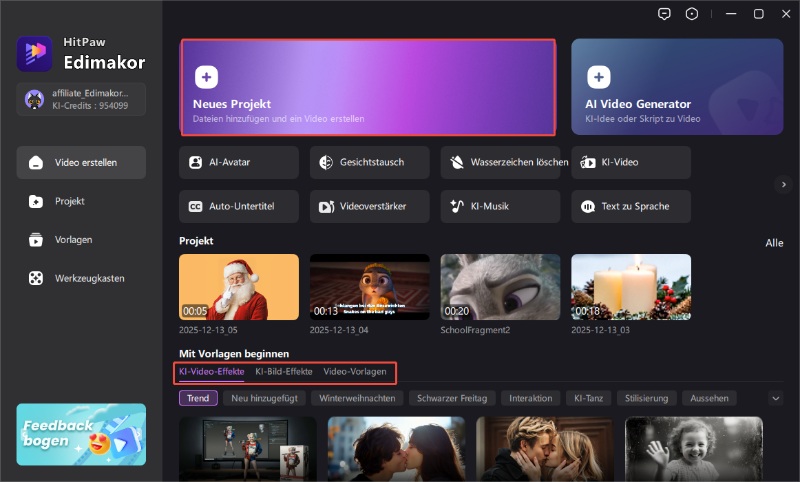800x482 pixels.
Task: Launch the KI-Musik tool
Action: pyautogui.click(x=501, y=207)
